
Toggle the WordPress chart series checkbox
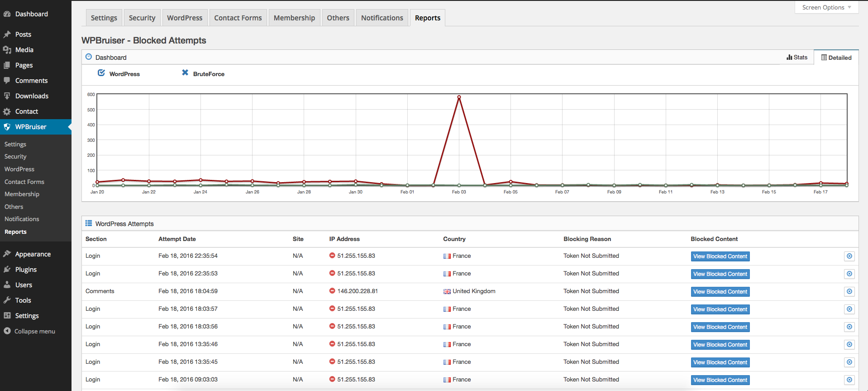pos(101,73)
